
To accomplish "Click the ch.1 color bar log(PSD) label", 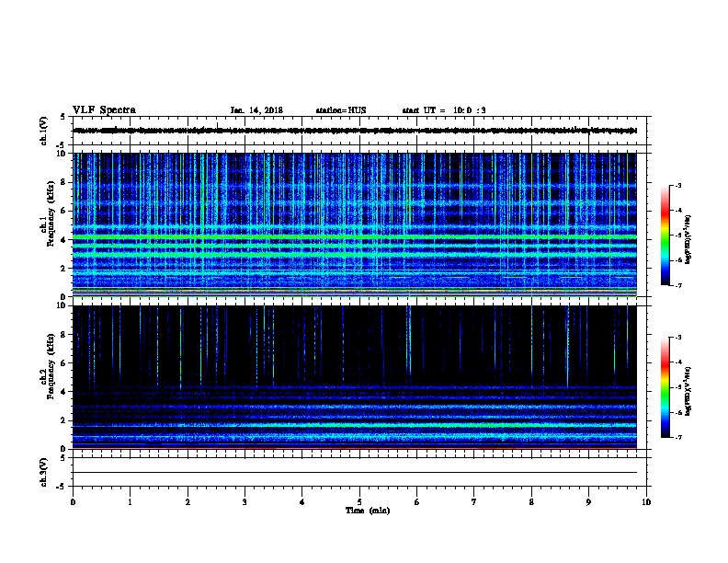I will pos(688,239).
